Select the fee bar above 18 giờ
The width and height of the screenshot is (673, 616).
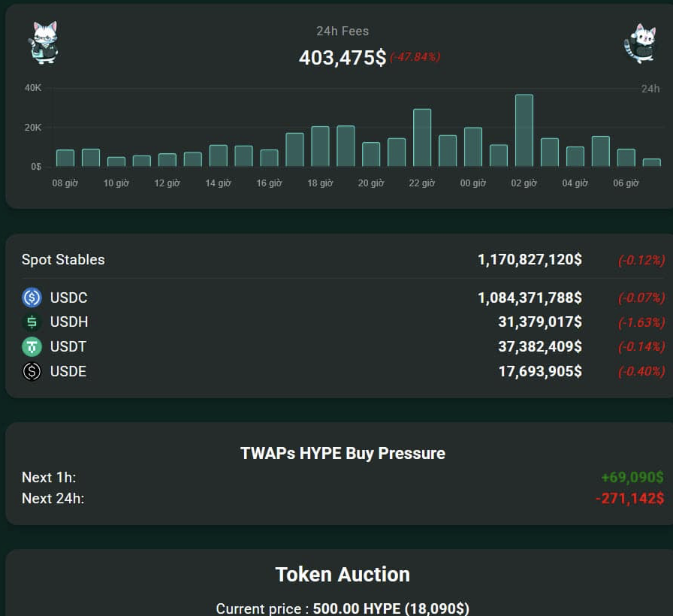[320, 146]
